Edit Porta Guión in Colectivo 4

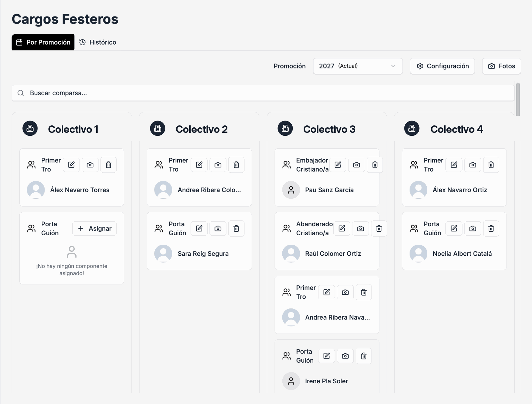coord(454,229)
